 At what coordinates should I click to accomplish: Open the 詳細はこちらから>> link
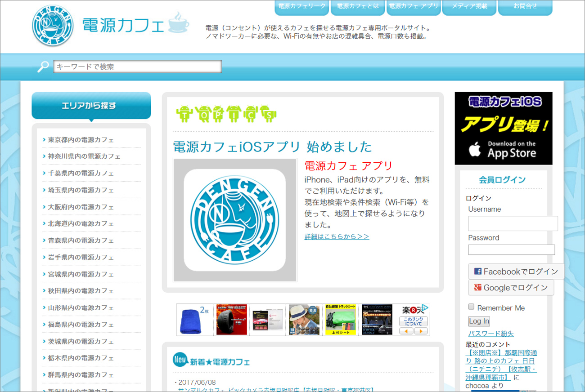337,236
